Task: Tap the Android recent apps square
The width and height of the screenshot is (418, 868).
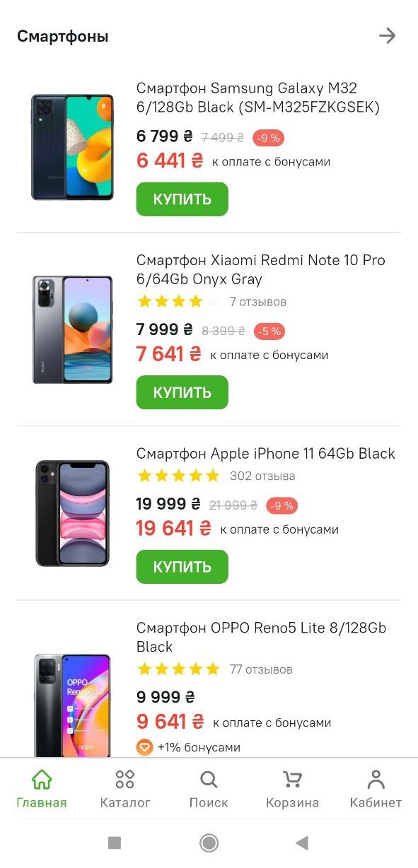Action: (115, 843)
